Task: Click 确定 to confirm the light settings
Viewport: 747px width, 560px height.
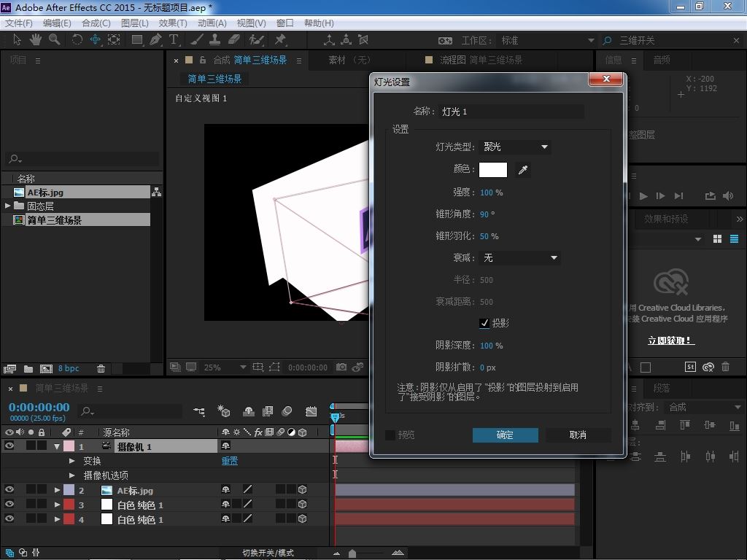Action: click(505, 435)
